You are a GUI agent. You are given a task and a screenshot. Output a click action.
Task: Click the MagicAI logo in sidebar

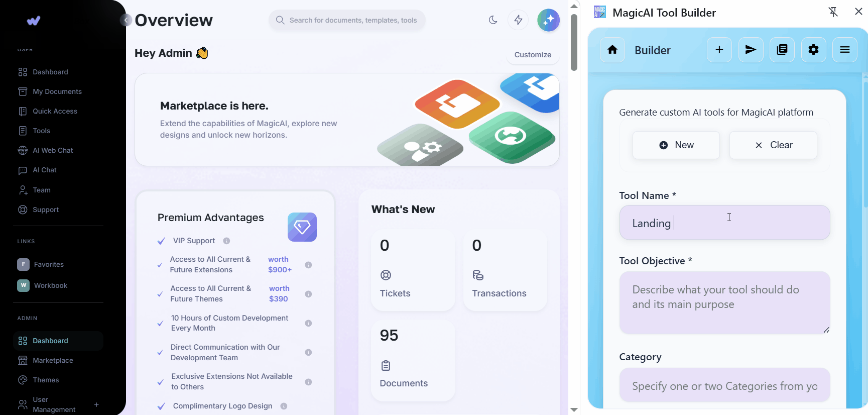coord(33,21)
